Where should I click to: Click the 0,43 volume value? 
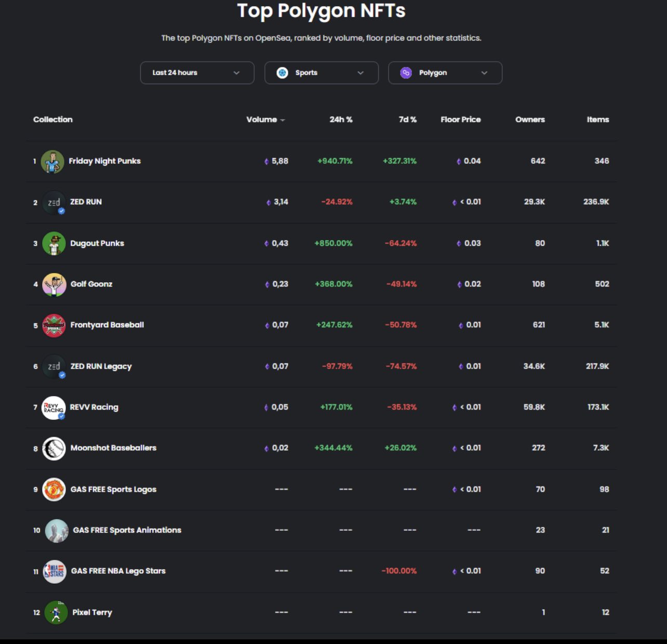(x=280, y=243)
